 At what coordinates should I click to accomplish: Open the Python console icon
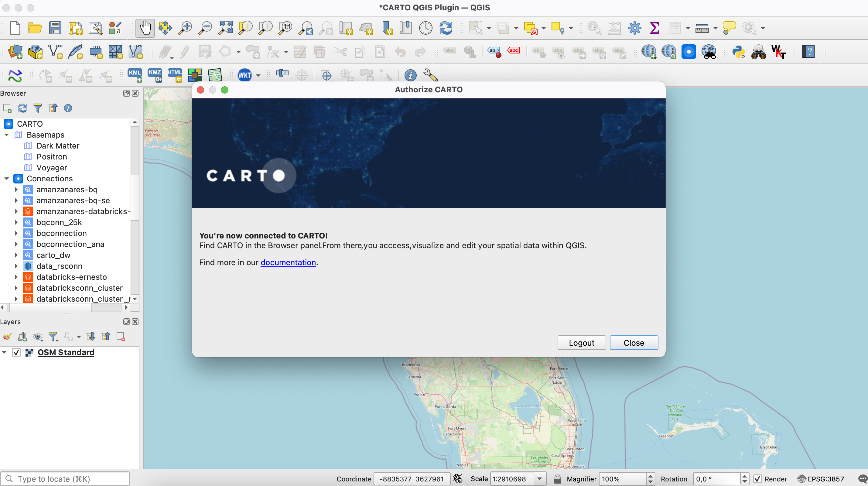[x=738, y=52]
